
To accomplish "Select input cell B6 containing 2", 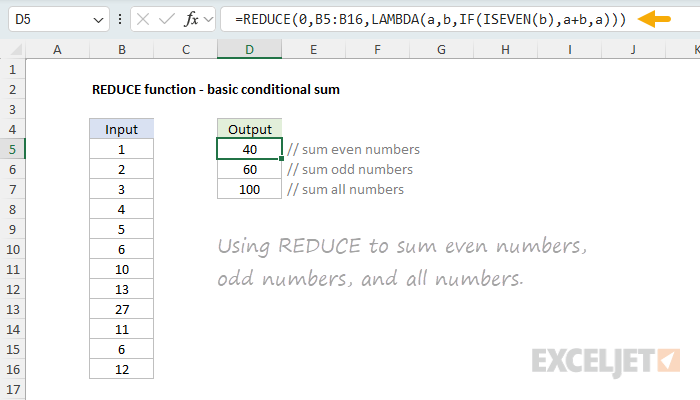I will [x=121, y=169].
